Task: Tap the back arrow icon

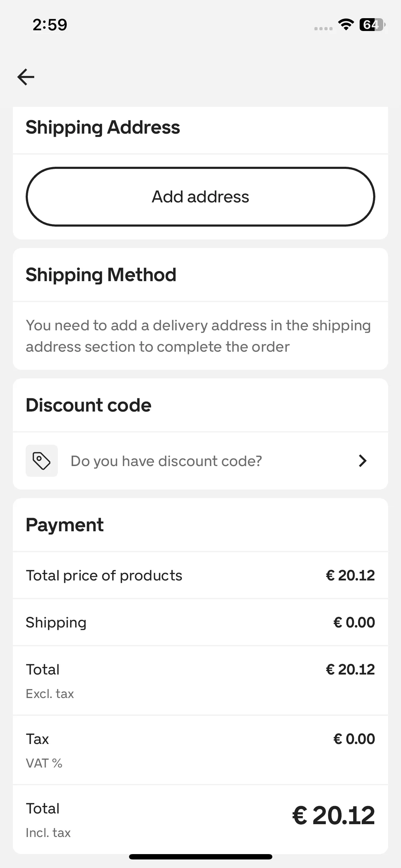Action: pyautogui.click(x=26, y=77)
